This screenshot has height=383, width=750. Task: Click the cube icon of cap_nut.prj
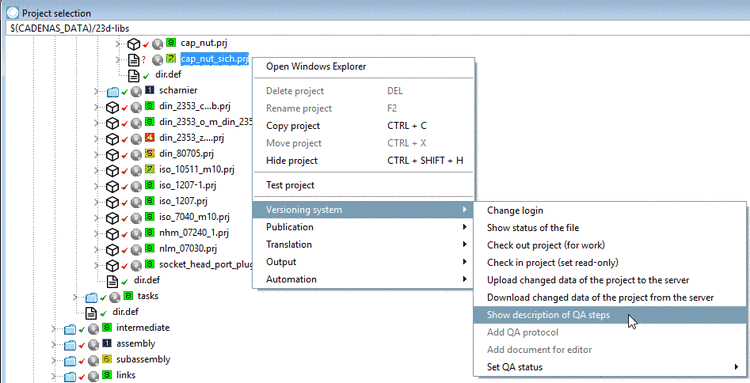pos(133,44)
